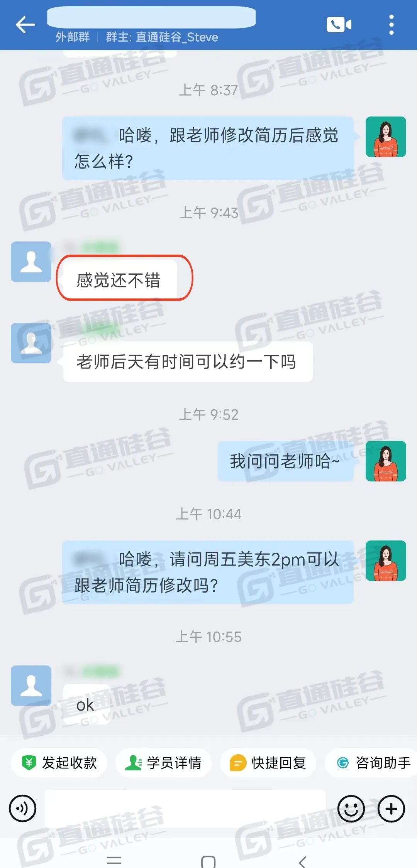Open 学员详情 quick action
The height and width of the screenshot is (868, 417).
(x=164, y=763)
